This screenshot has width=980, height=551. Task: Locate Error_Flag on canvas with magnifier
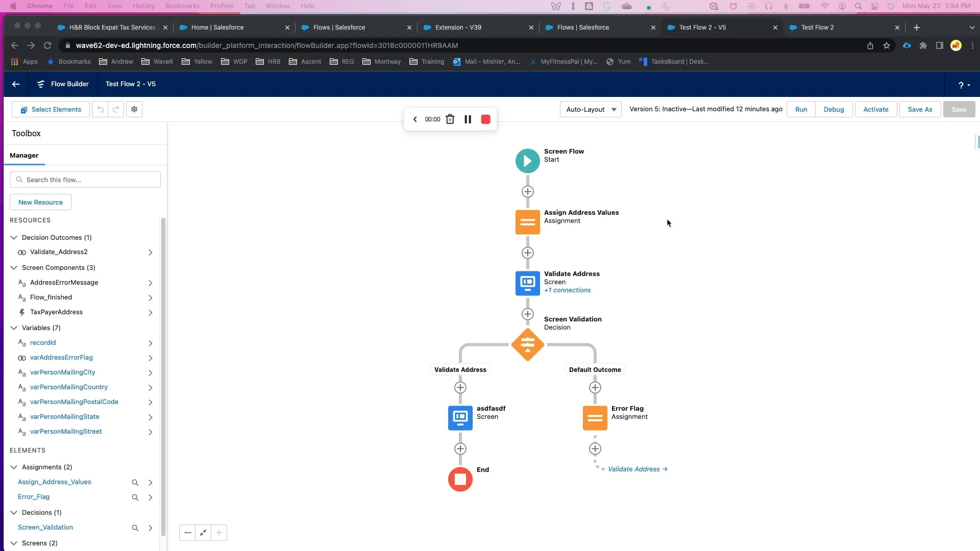tap(135, 497)
